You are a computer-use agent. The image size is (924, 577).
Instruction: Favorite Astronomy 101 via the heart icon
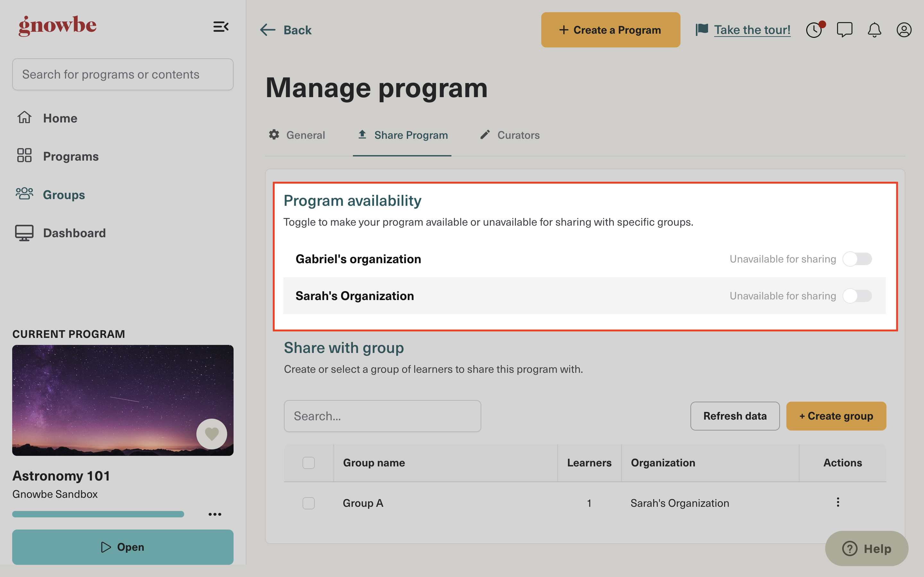click(x=211, y=433)
